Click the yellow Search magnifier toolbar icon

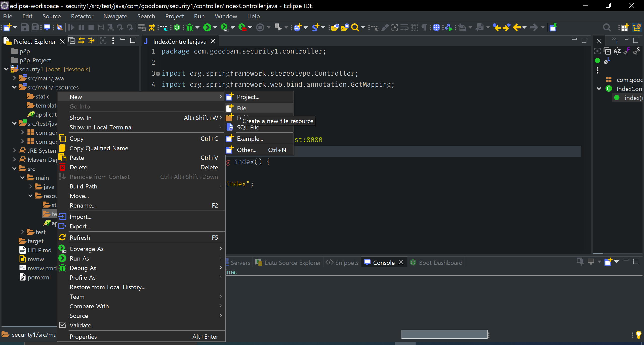click(355, 27)
